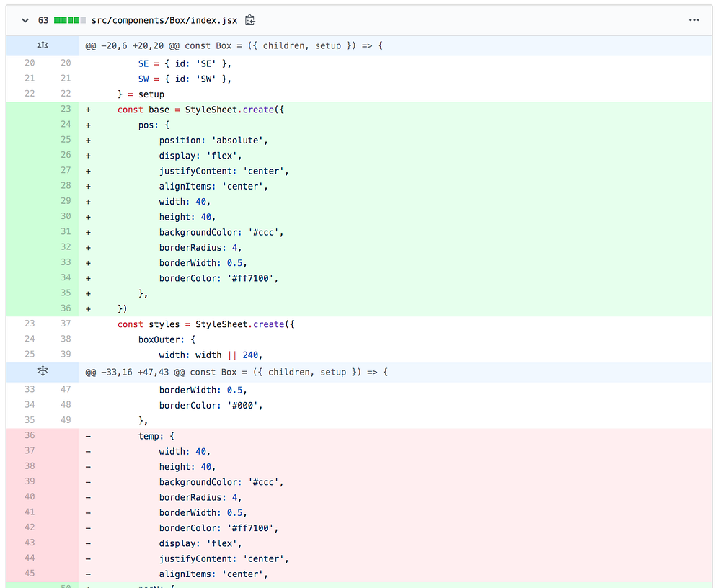The image size is (721, 588).
Task: Expand hidden lines above line 20 hunk
Action: click(43, 45)
